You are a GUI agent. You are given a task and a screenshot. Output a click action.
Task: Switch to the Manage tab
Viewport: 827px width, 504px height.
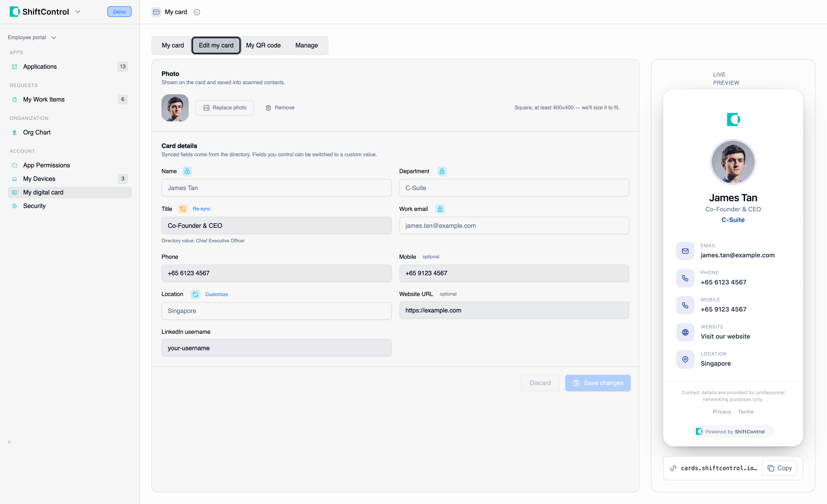click(x=306, y=45)
